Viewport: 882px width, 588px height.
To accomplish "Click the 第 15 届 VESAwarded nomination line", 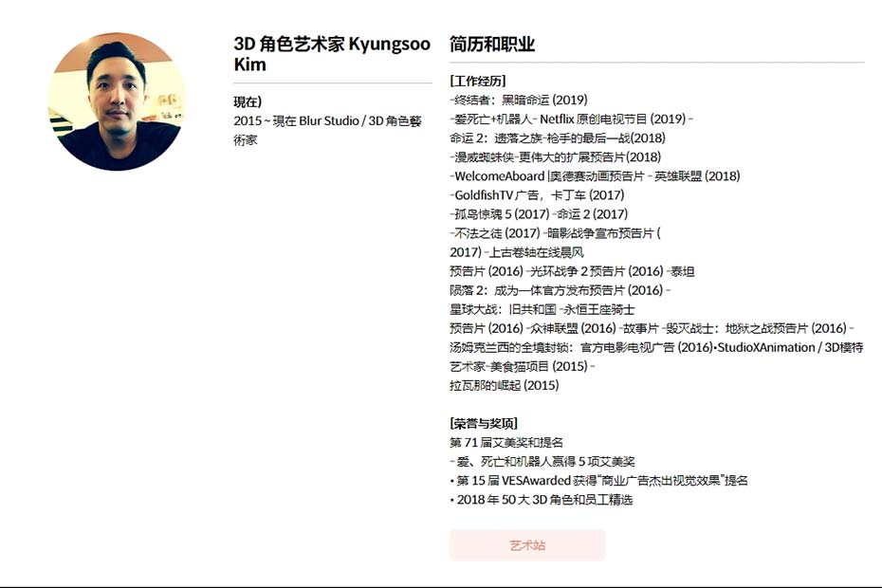I will [599, 481].
